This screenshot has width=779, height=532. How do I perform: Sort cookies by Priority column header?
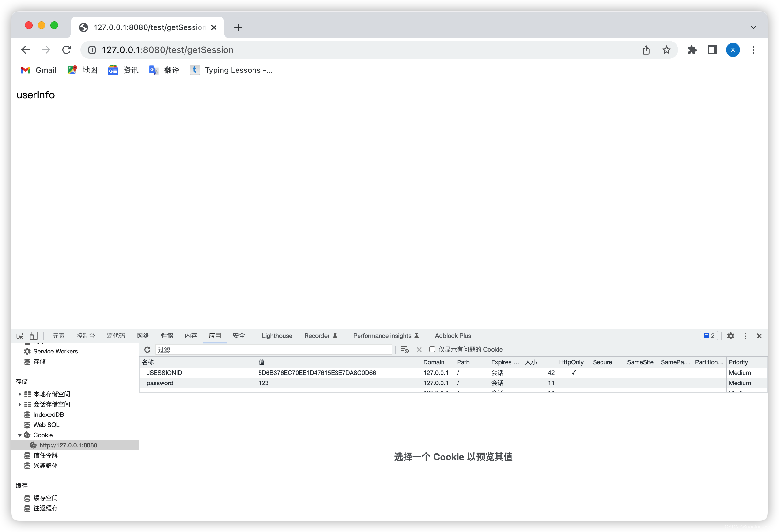click(x=746, y=362)
